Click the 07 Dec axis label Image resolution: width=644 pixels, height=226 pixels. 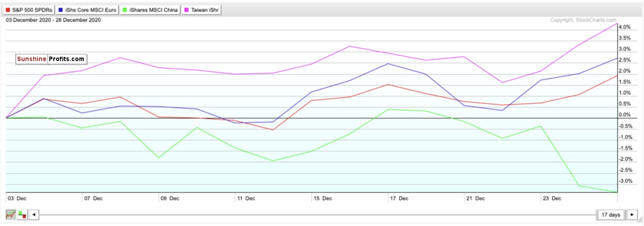coord(93,198)
